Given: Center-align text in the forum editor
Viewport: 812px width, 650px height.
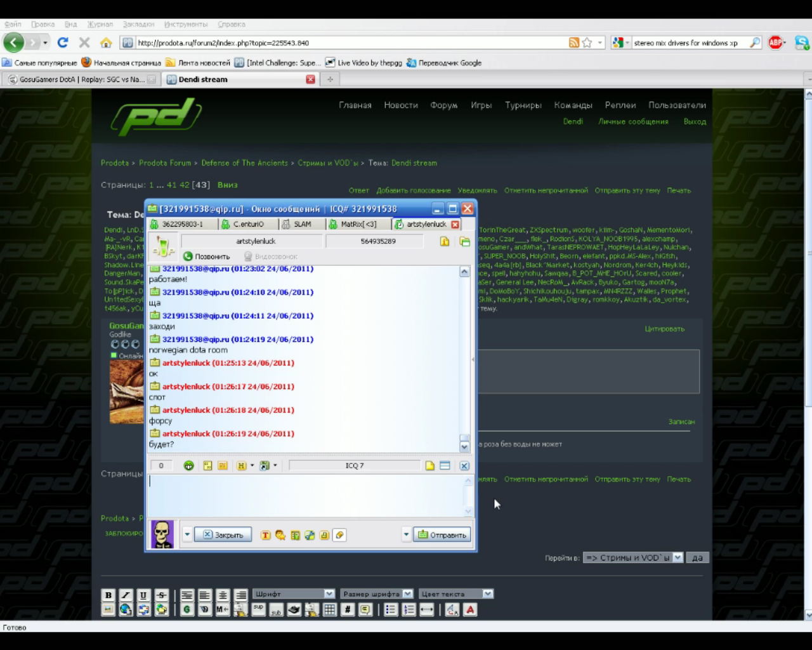Looking at the screenshot, I should tap(223, 595).
